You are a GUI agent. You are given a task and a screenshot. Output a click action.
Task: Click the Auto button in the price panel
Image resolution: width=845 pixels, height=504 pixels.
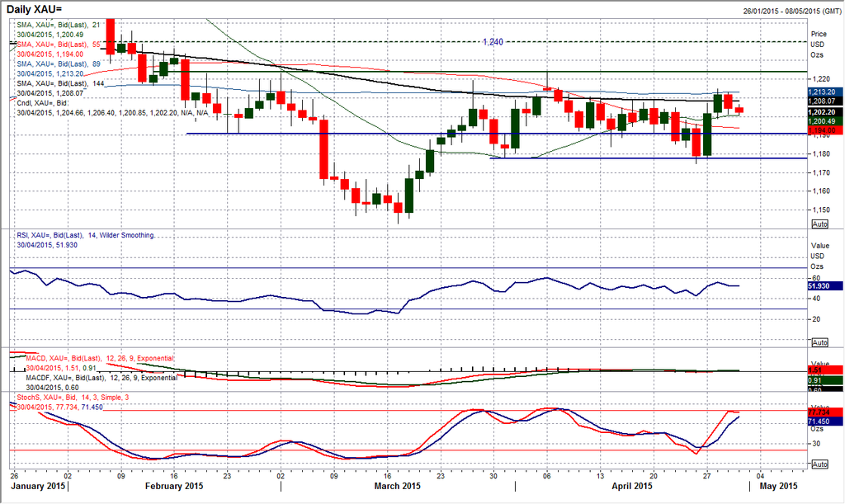(x=819, y=224)
